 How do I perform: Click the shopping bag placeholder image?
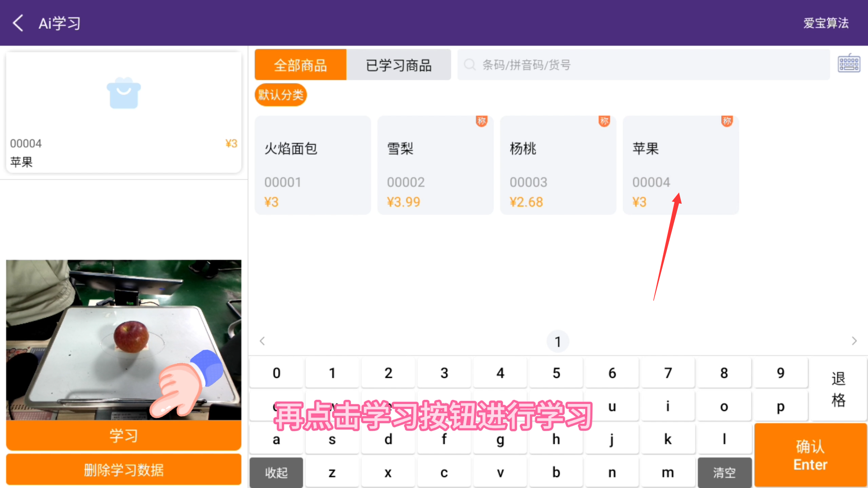click(x=123, y=93)
